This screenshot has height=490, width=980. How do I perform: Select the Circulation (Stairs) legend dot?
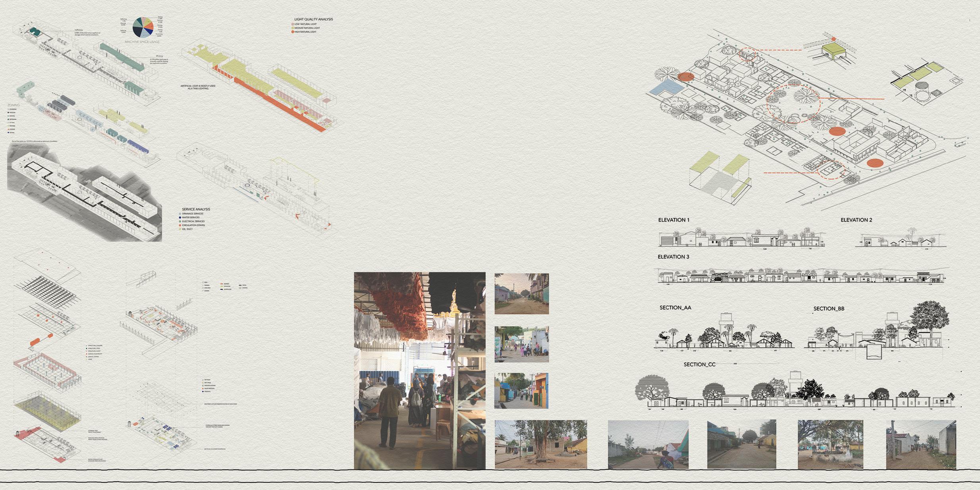180,225
